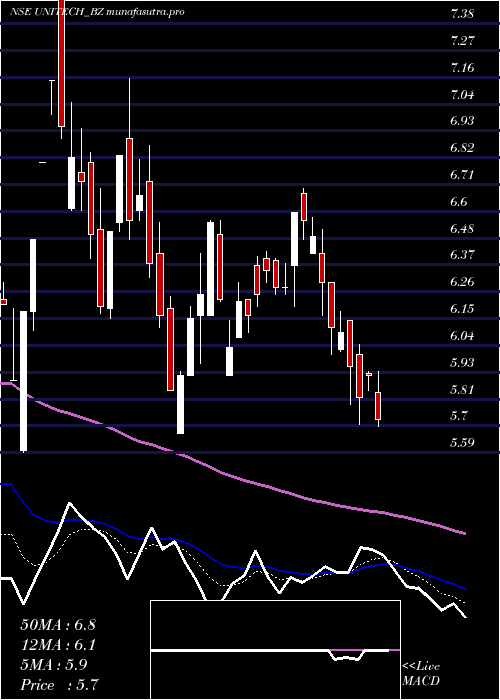Click the 6.15 price axis label

point(462,308)
